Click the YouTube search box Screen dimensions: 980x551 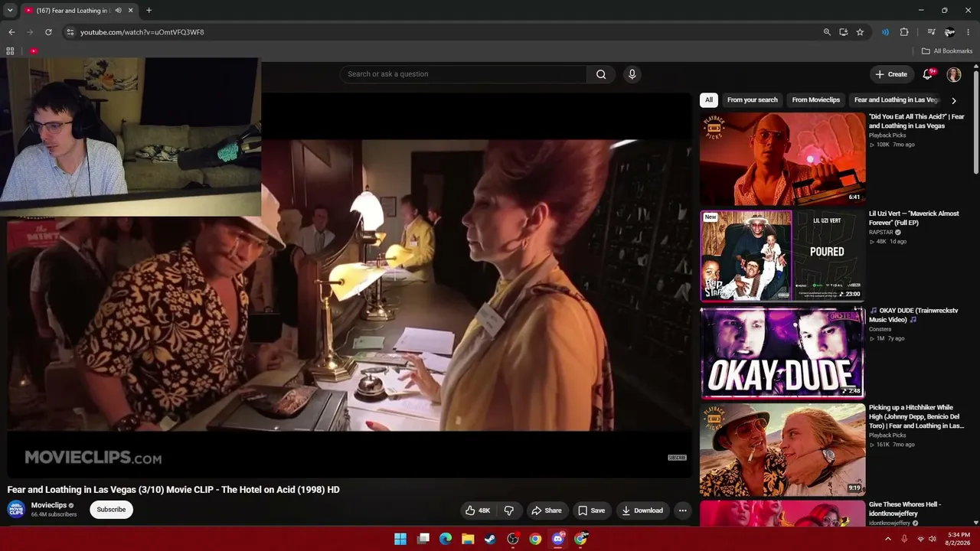(x=463, y=74)
